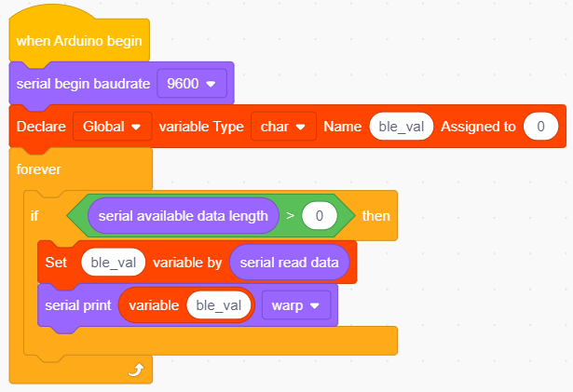Click the Assigned to value field 0

click(540, 127)
